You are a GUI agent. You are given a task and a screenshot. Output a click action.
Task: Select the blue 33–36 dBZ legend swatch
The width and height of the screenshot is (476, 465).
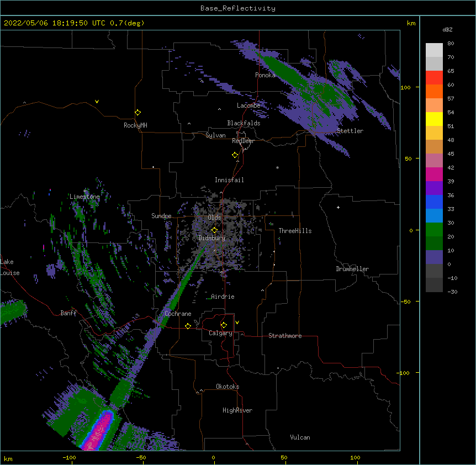pos(434,202)
